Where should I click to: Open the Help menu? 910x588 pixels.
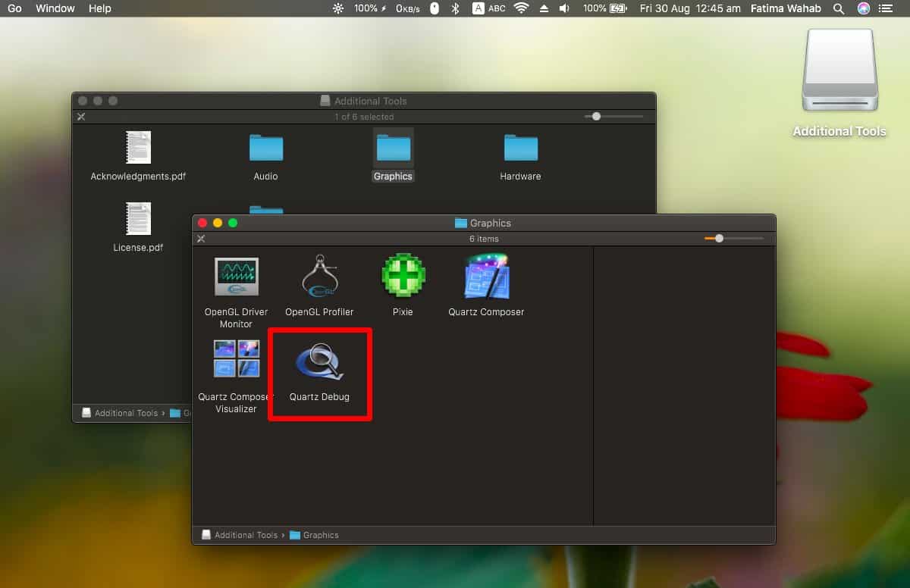click(x=99, y=8)
